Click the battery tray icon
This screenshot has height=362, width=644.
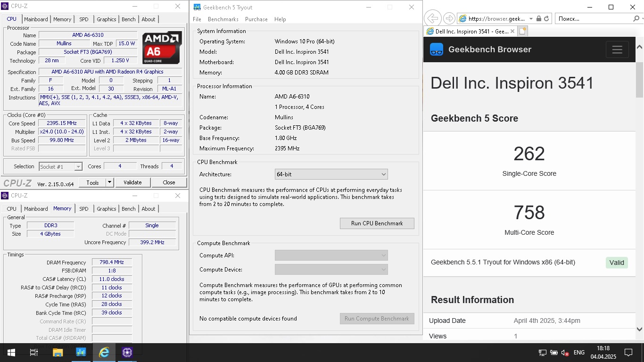[554, 353]
